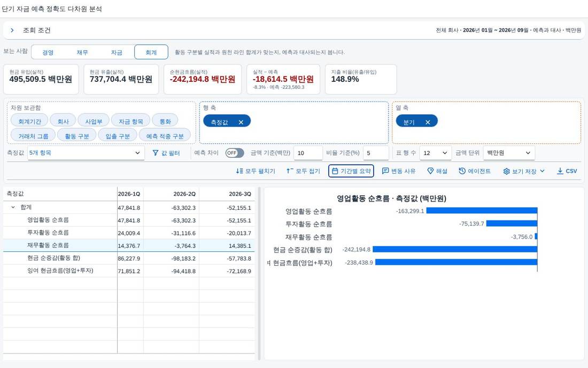The height and width of the screenshot is (368, 588).
Task: Click the 값 필터 funnel icon
Action: point(155,153)
